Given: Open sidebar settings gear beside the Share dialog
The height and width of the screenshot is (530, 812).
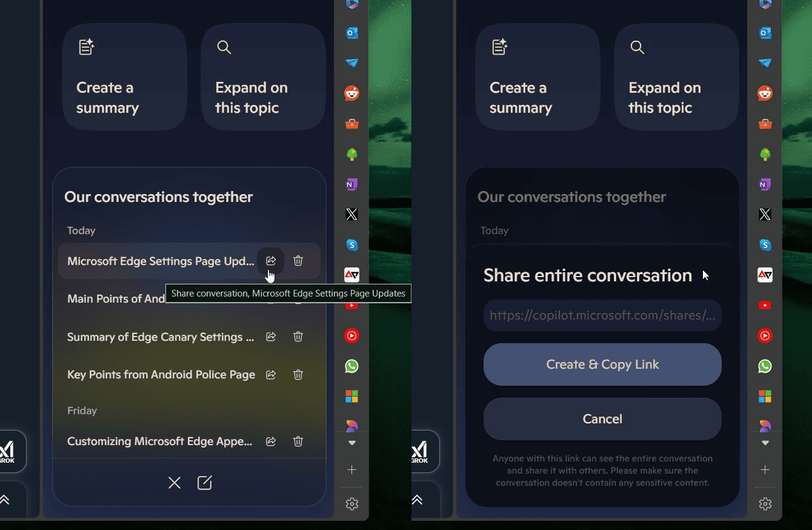Looking at the screenshot, I should coord(765,504).
